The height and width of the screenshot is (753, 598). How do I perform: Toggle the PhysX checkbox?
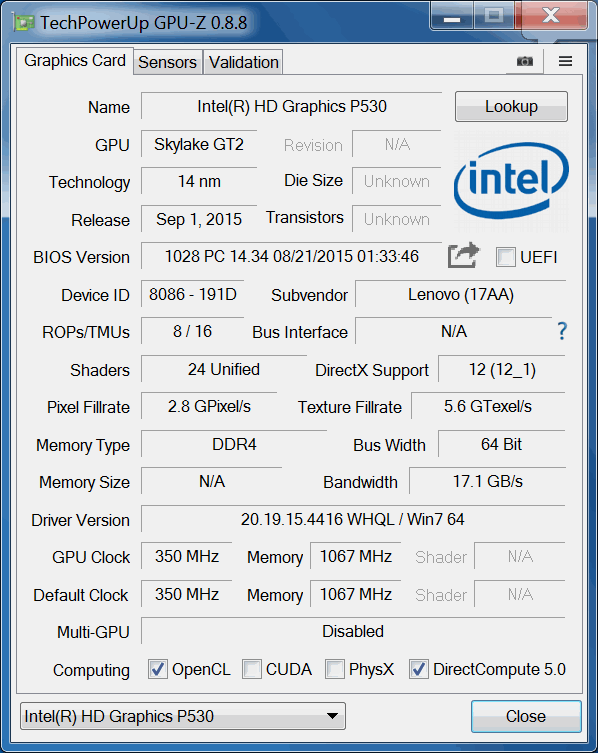coord(334,669)
